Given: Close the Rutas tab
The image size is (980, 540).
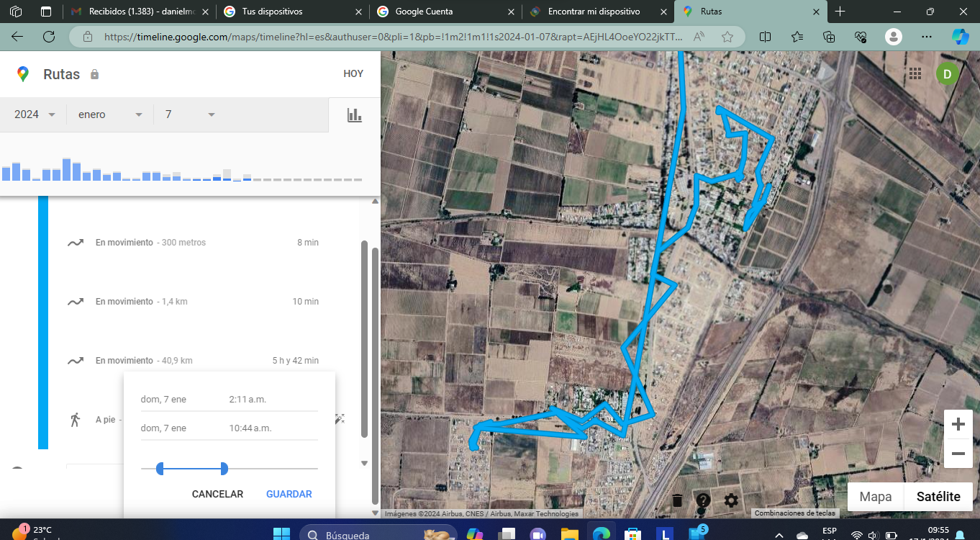Looking at the screenshot, I should (x=815, y=12).
